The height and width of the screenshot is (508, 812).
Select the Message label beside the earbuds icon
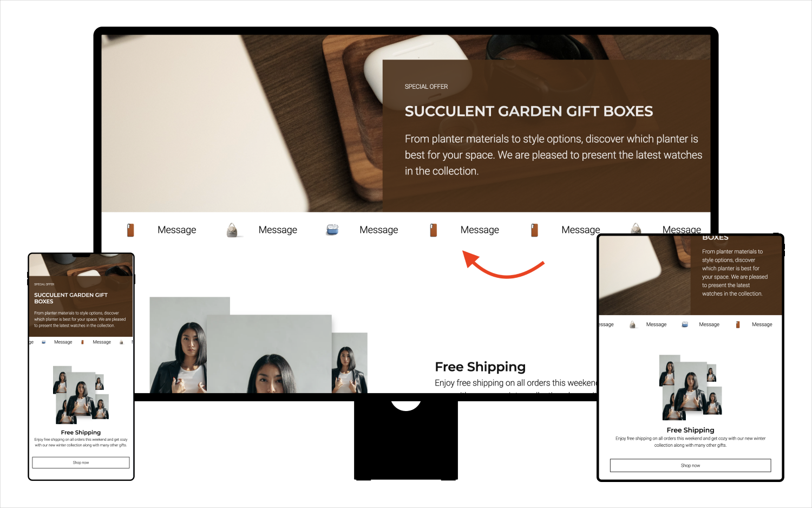(378, 230)
